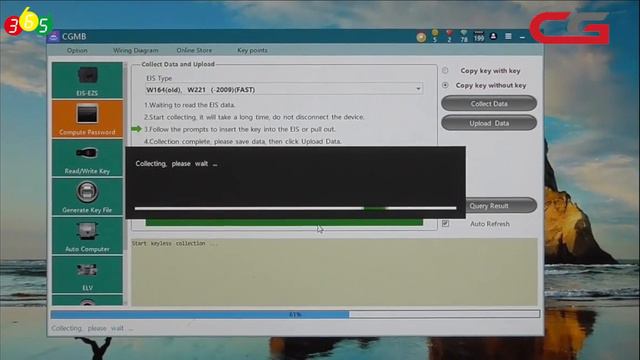640x360 pixels.
Task: Click the EIS Type label
Action: pos(159,78)
